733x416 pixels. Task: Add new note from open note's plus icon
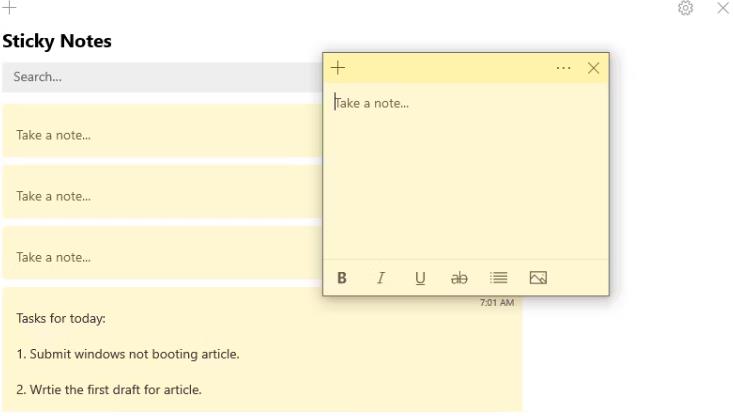pos(338,68)
